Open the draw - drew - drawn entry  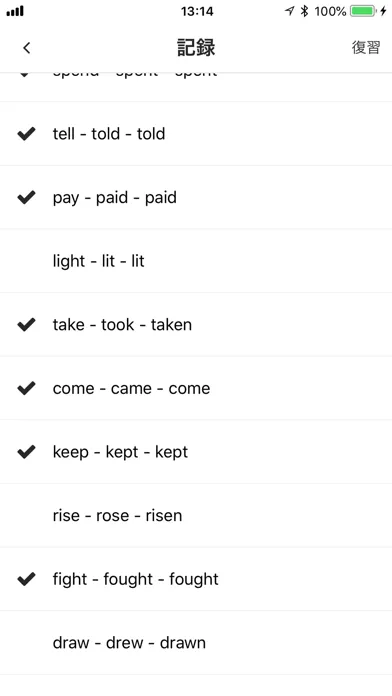coord(196,643)
